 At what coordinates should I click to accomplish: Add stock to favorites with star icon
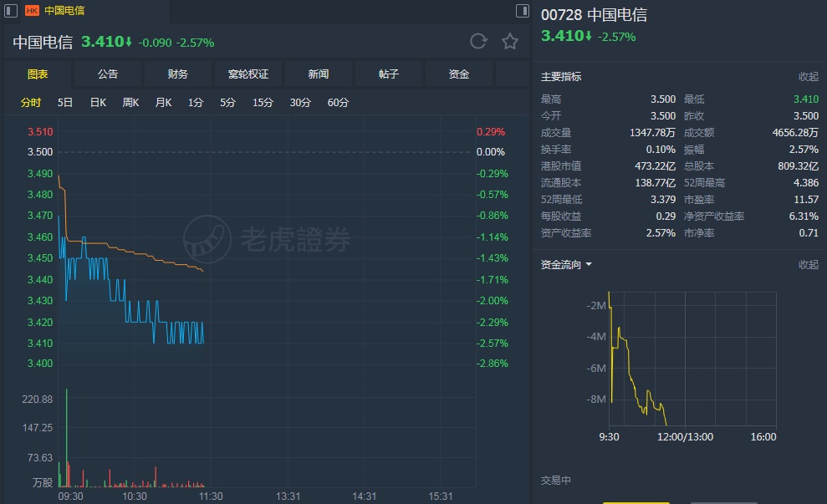click(x=509, y=41)
